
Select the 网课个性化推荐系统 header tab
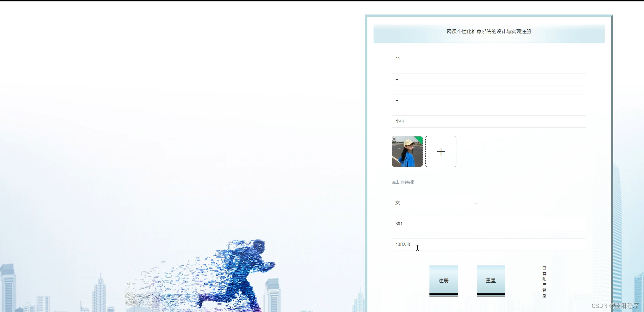pos(489,31)
